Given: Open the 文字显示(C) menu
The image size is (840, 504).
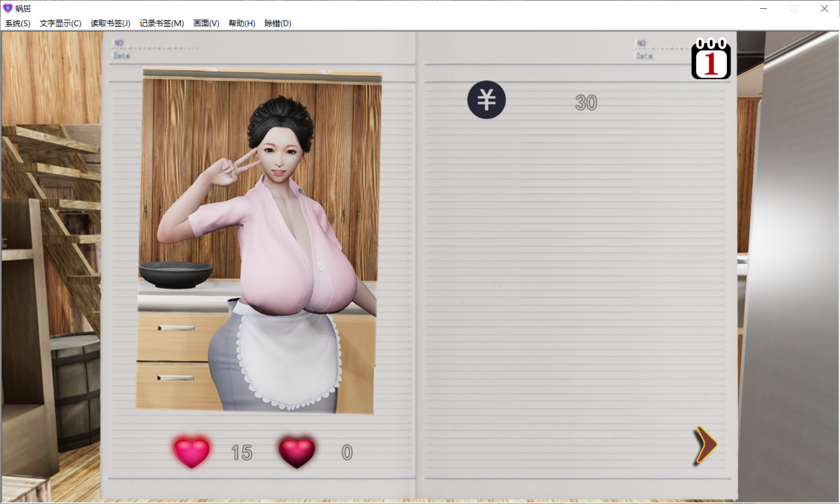Looking at the screenshot, I should coord(60,24).
